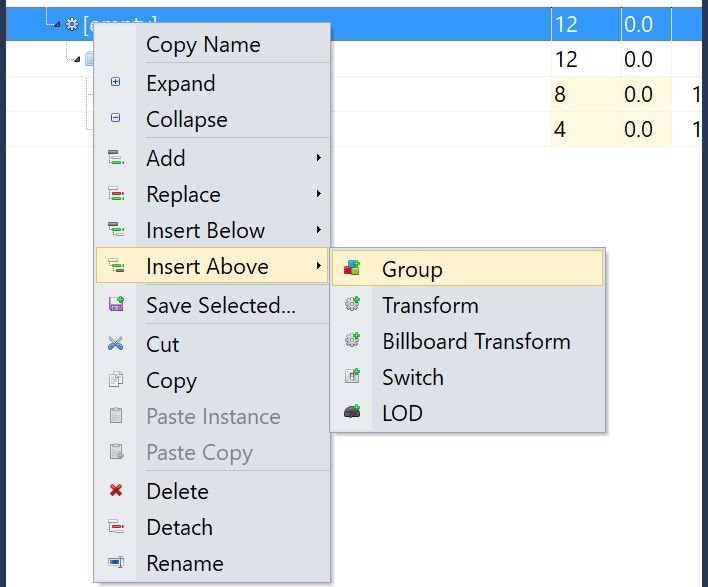Select Collapse in the context menu
This screenshot has height=587, width=708.
tap(186, 119)
